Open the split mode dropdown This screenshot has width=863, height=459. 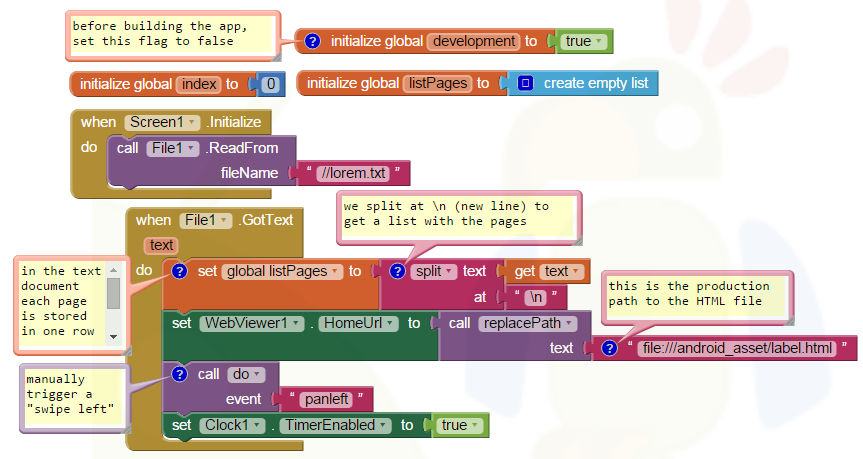click(450, 271)
